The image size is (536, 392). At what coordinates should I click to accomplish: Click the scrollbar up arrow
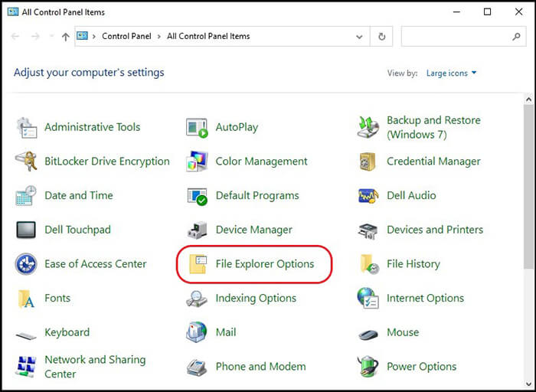click(x=528, y=100)
